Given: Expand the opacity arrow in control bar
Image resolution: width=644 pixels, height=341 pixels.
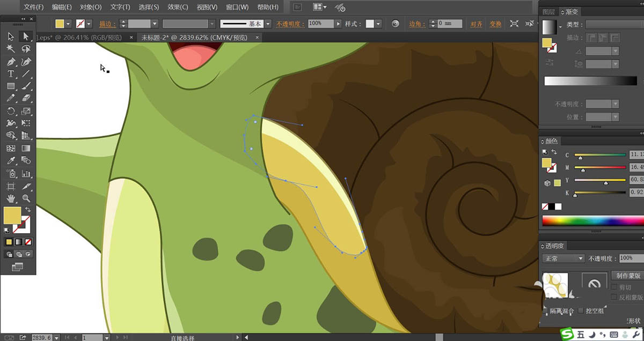Looking at the screenshot, I should pyautogui.click(x=338, y=24).
